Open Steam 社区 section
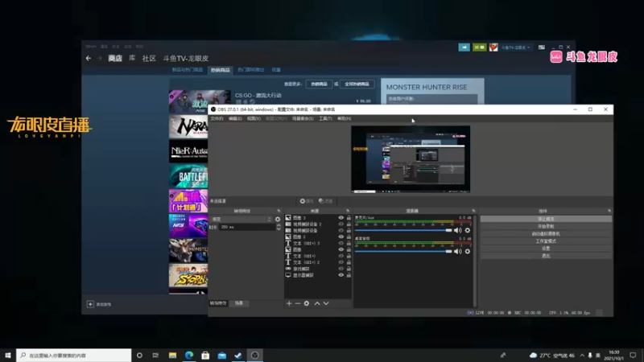This screenshot has width=644, height=362. 149,58
